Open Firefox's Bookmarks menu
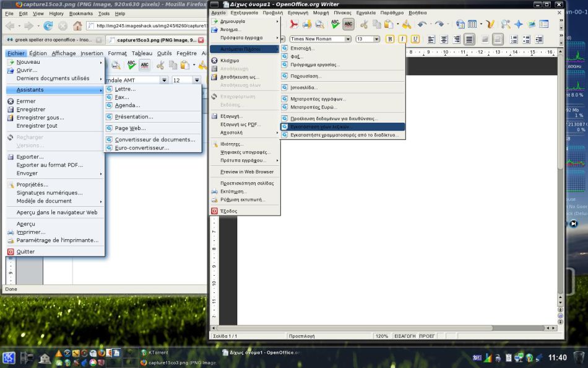This screenshot has width=588, height=368. pos(81,14)
